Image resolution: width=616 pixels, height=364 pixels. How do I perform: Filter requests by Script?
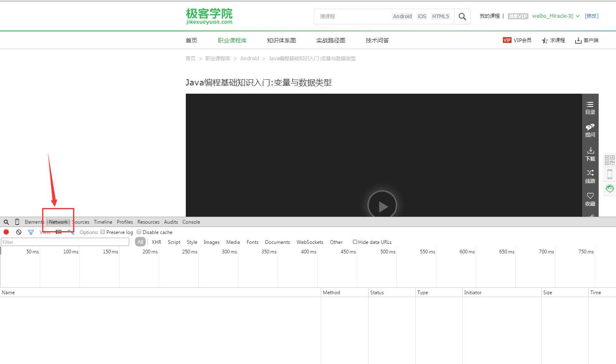174,242
